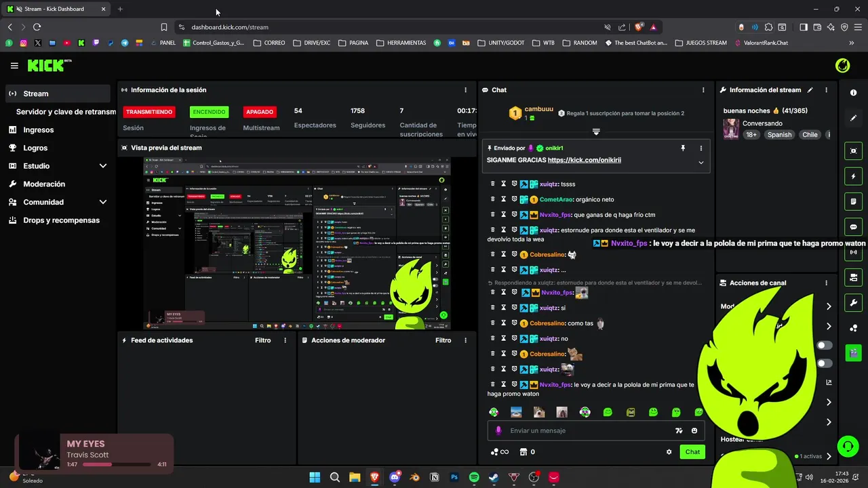
Task: Show more bookmarks with double chevron
Action: click(852, 43)
